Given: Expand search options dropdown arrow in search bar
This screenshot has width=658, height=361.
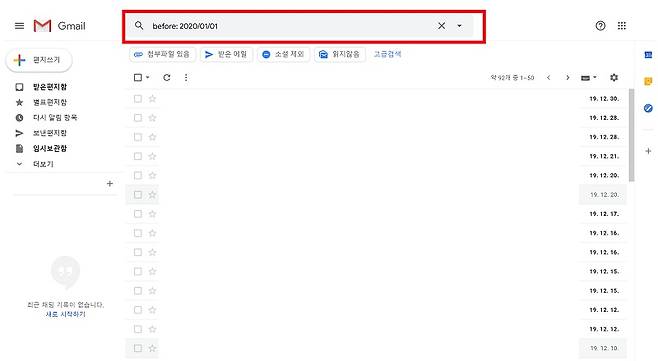Looking at the screenshot, I should pos(460,26).
